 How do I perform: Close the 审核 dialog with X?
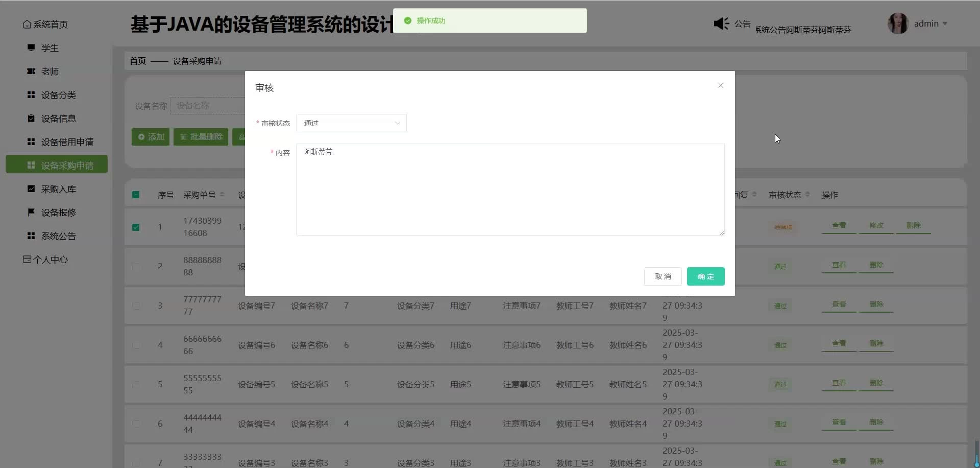click(x=720, y=85)
